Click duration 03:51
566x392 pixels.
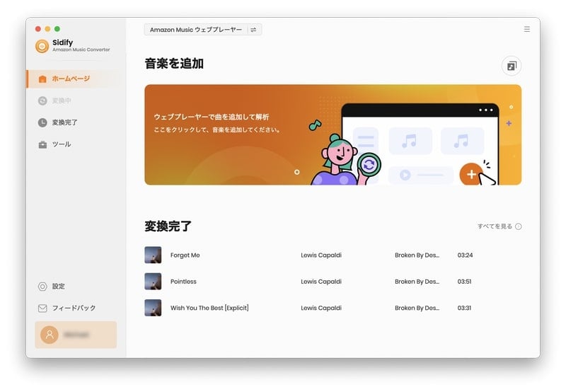coord(464,282)
